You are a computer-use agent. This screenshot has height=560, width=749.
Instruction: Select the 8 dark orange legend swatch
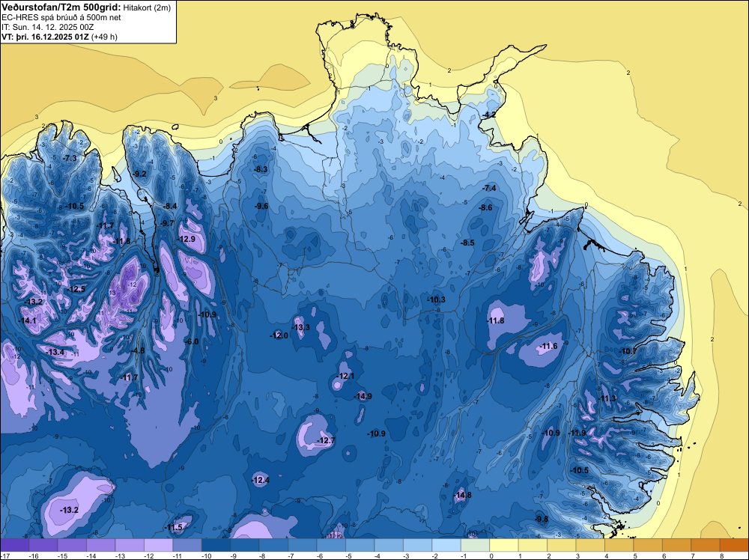(x=734, y=545)
